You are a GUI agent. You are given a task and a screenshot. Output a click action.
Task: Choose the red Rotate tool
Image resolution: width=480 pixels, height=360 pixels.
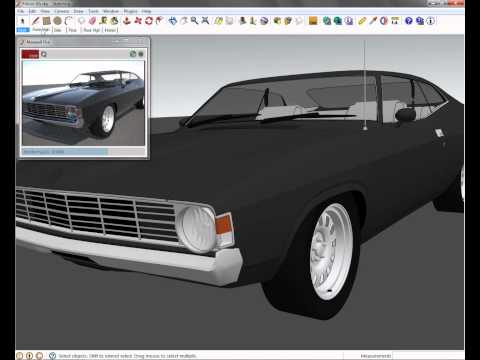149,21
